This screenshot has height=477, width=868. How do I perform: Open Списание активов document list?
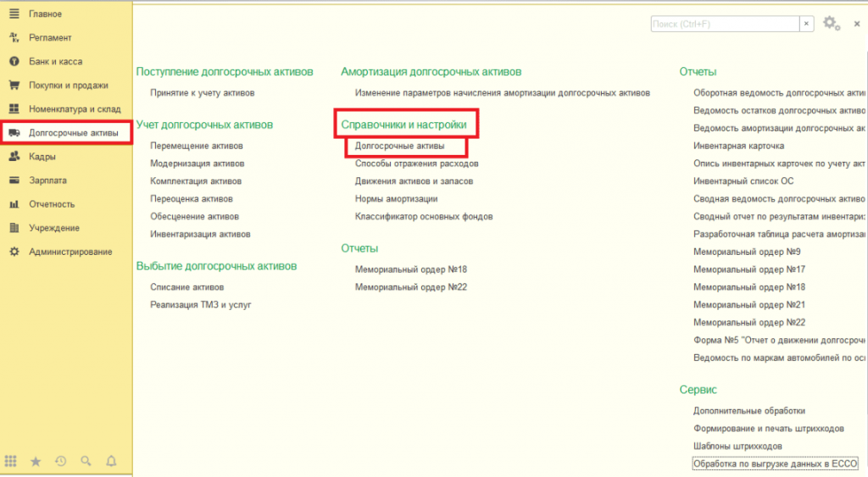[x=186, y=287]
